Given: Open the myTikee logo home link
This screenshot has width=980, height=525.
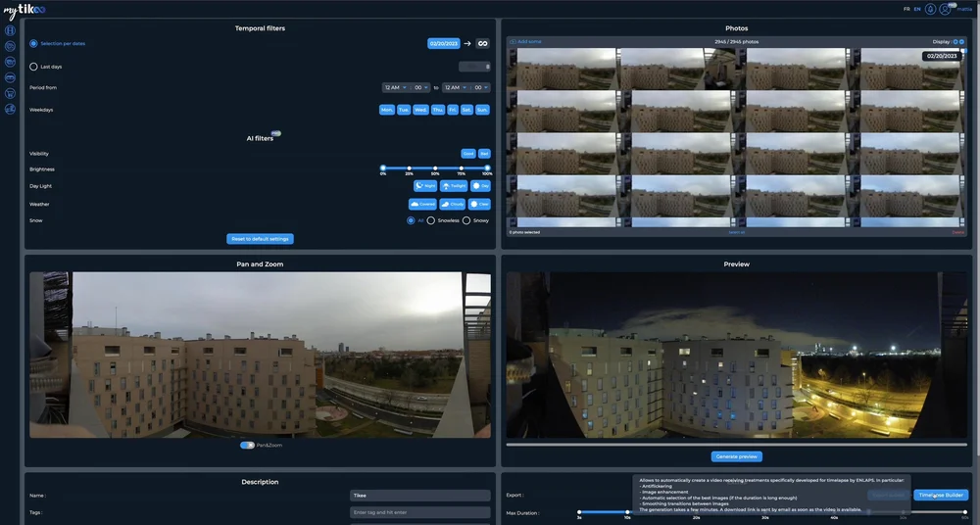Looking at the screenshot, I should point(24,10).
